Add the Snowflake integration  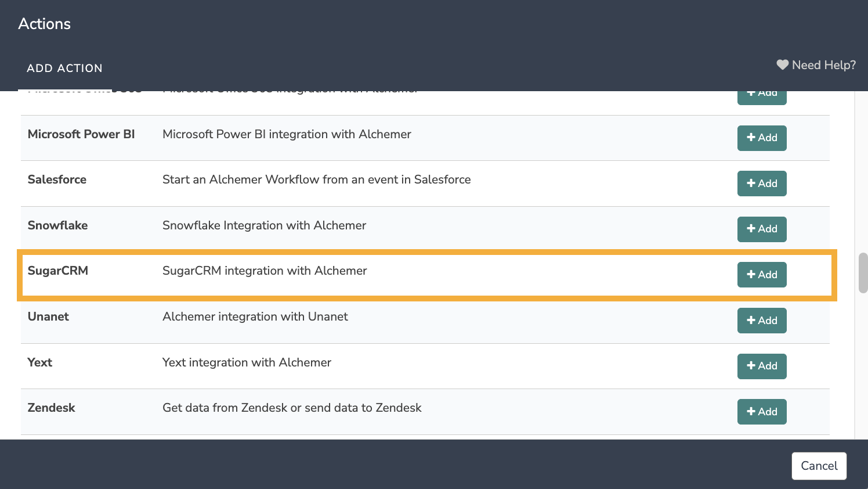761,229
